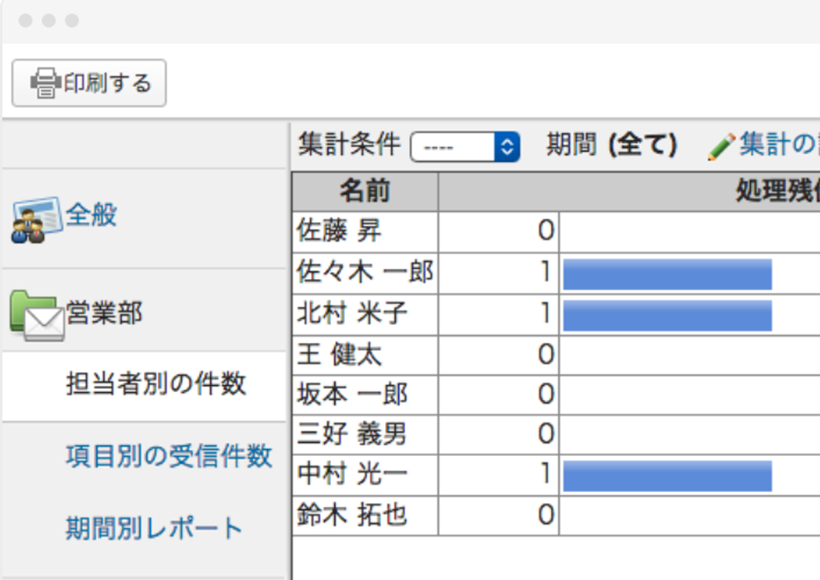820x580 pixels.
Task: Click the blue bar for 佐々木 一郎
Action: click(667, 274)
